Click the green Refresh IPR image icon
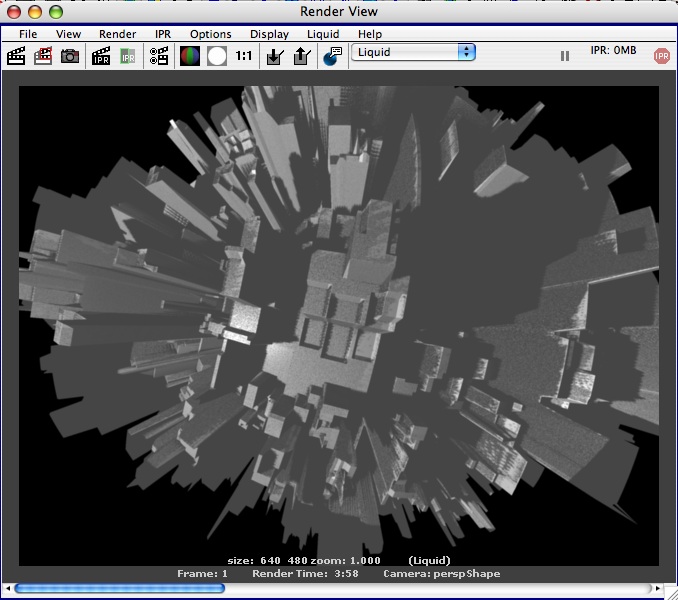Image resolution: width=678 pixels, height=600 pixels. click(x=128, y=56)
